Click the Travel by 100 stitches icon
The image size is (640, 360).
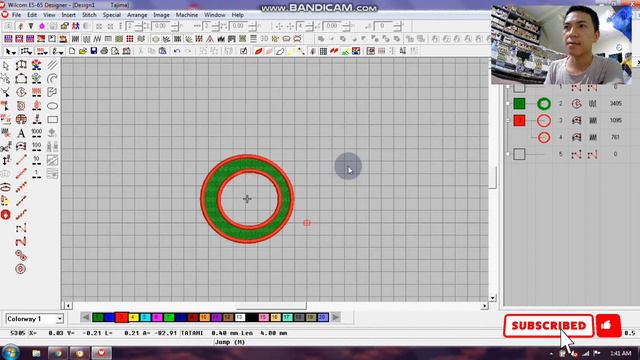click(36, 147)
